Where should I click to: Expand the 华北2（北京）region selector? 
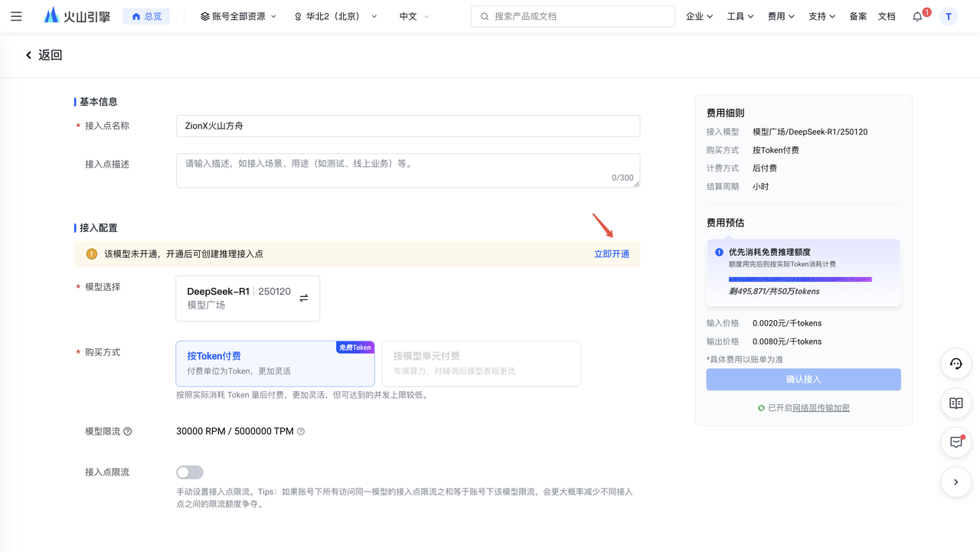click(x=335, y=16)
